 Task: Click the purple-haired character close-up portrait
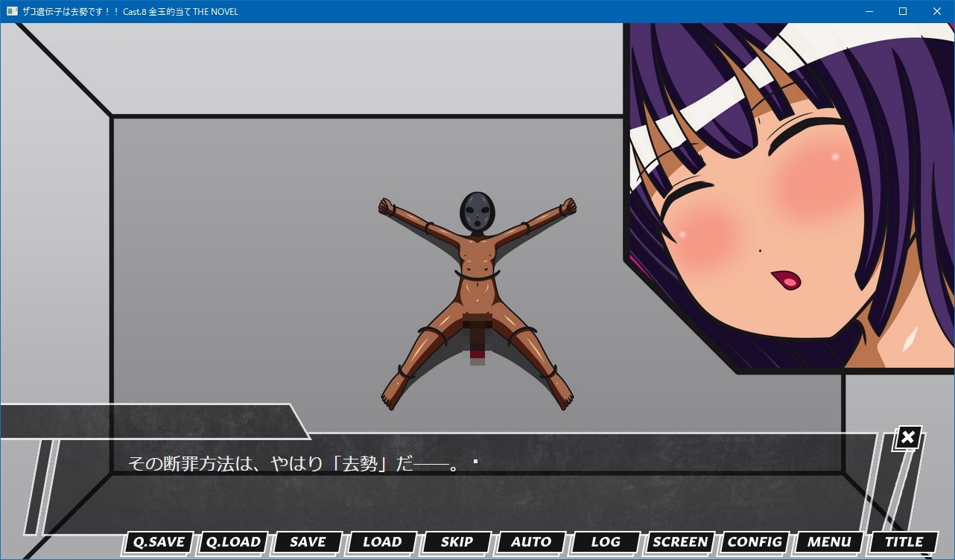pos(790,197)
